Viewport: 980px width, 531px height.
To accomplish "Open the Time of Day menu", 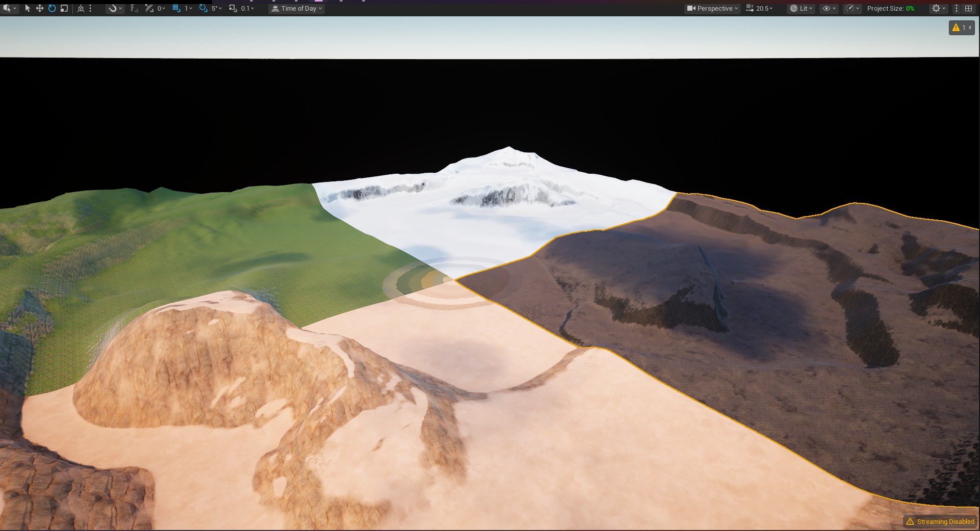I will coord(296,8).
